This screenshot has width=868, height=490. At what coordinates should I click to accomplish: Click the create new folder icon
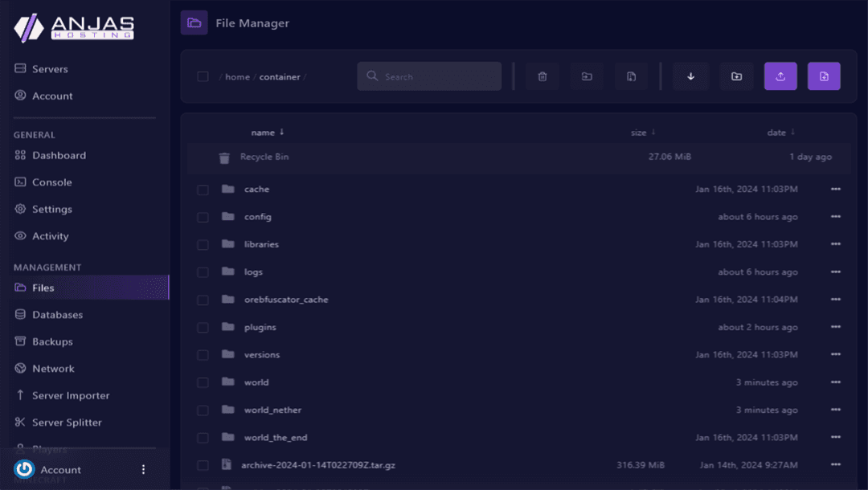pos(736,76)
